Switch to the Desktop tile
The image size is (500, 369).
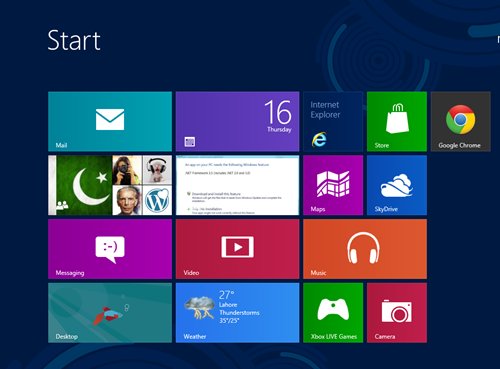(x=110, y=313)
